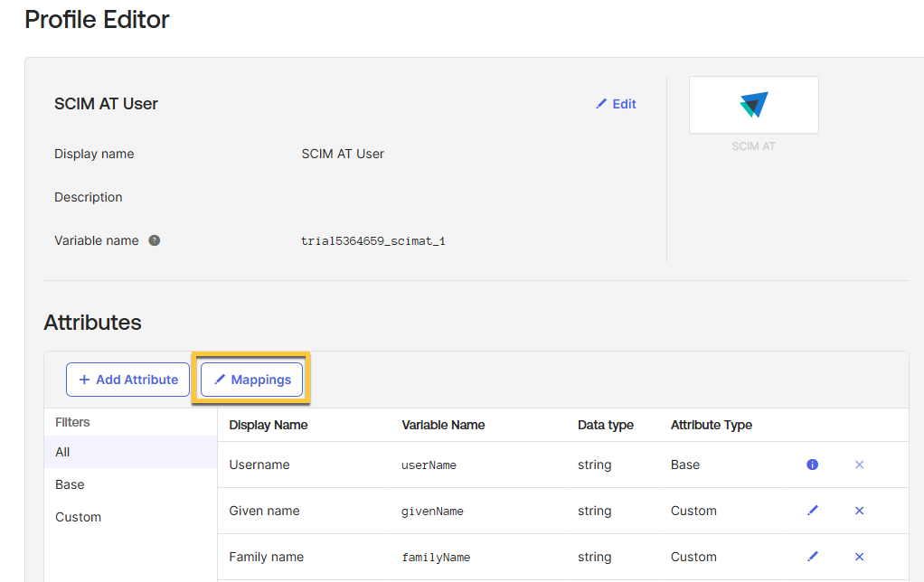This screenshot has width=924, height=582.
Task: Click the Base attribute type in Username row
Action: 684,465
